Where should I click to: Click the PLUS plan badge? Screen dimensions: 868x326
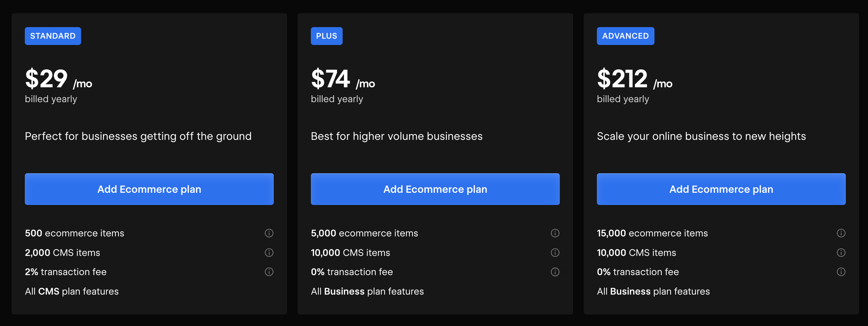click(x=326, y=36)
